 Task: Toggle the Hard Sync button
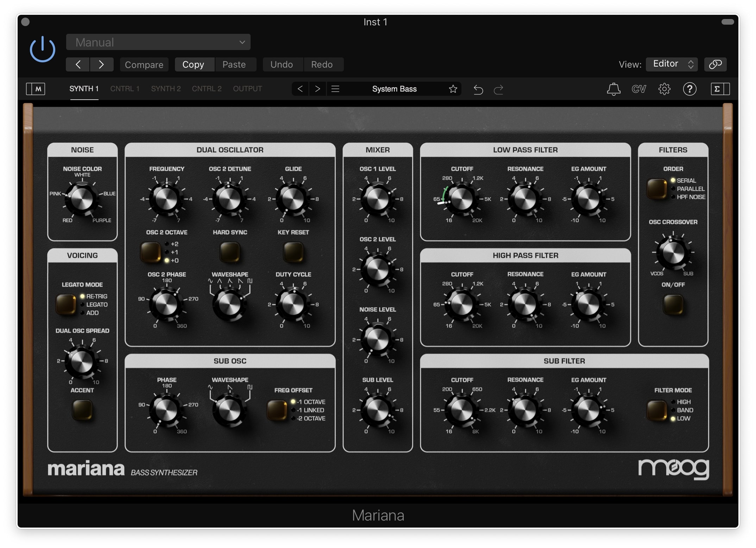tap(230, 252)
